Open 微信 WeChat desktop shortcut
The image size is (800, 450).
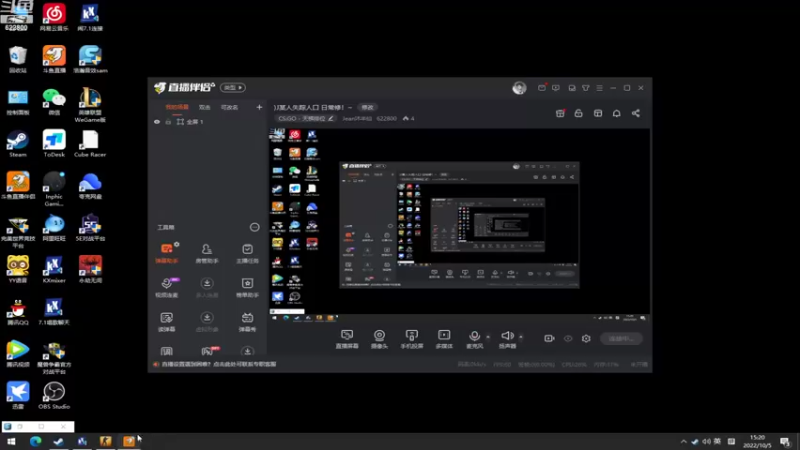tap(54, 102)
